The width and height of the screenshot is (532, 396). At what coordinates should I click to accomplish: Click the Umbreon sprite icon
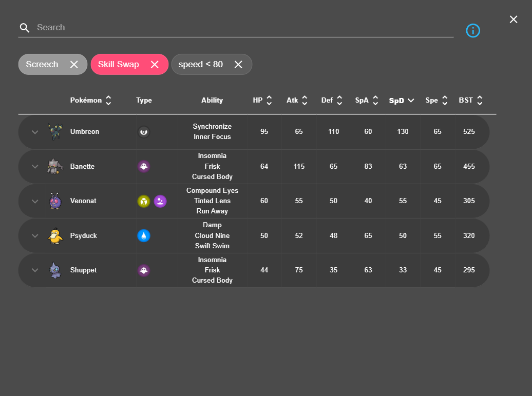55,132
